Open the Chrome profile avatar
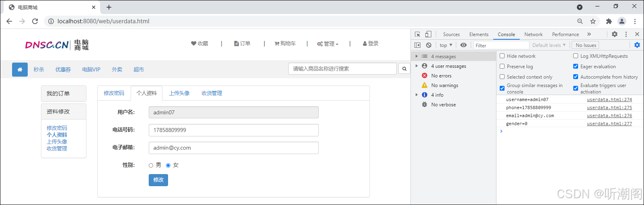 click(622, 21)
